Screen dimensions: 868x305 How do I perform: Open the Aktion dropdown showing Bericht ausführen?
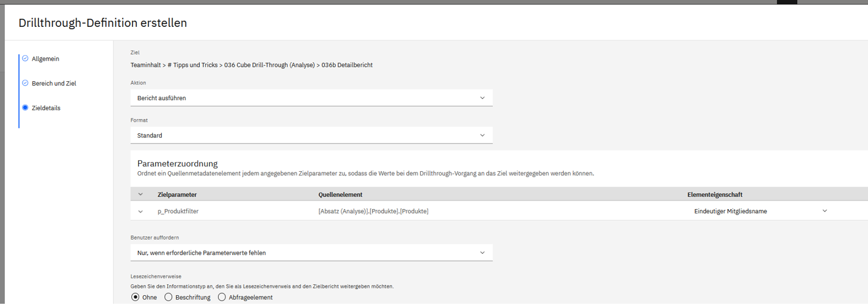[311, 98]
